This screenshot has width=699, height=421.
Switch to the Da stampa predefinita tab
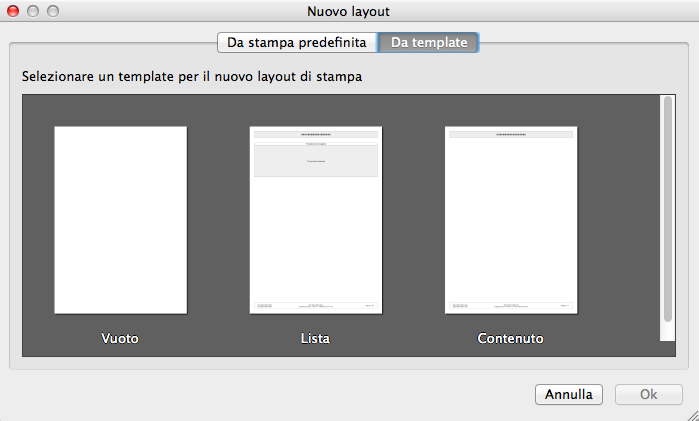coord(297,43)
